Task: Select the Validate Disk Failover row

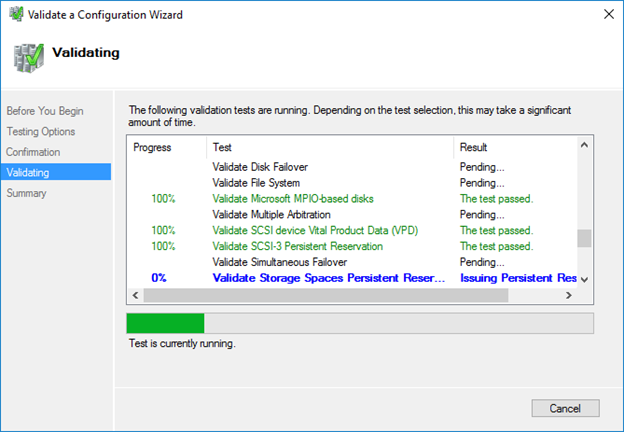Action: click(352, 167)
